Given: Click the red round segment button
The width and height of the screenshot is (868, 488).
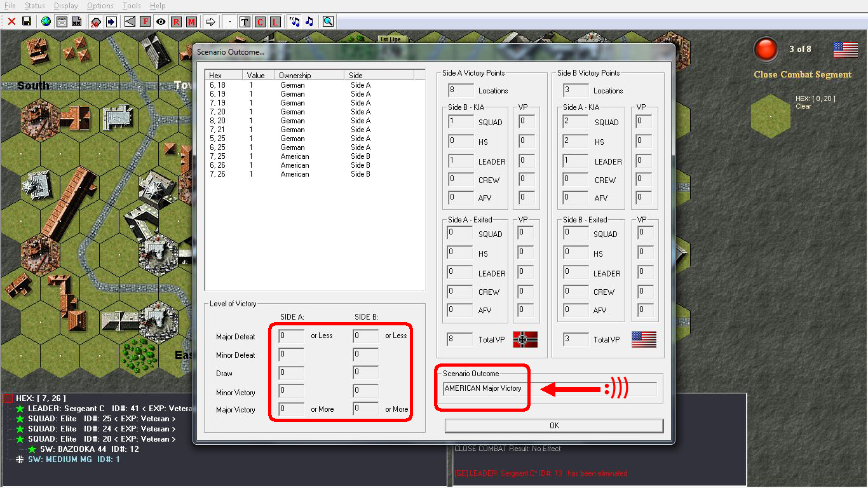Looking at the screenshot, I should pyautogui.click(x=766, y=50).
